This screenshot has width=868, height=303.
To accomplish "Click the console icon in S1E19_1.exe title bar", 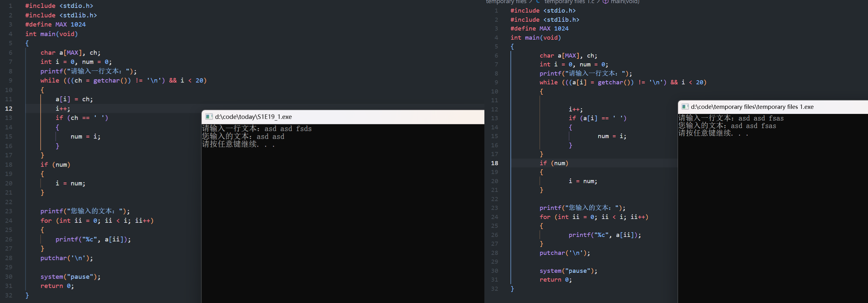I will 209,116.
